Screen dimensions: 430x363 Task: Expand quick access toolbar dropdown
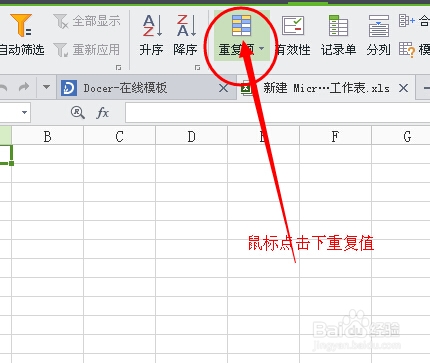[46, 87]
